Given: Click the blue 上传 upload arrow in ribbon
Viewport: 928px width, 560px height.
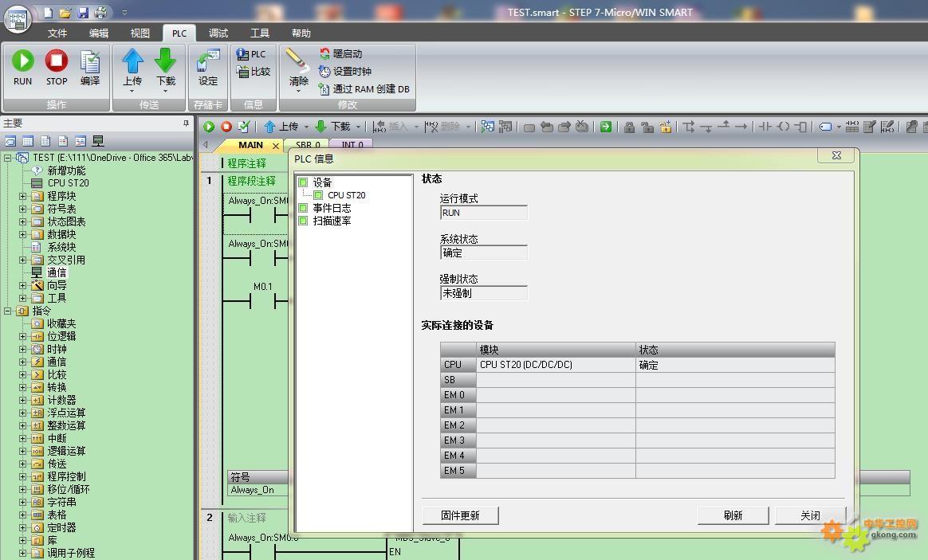Looking at the screenshot, I should pos(132,61).
